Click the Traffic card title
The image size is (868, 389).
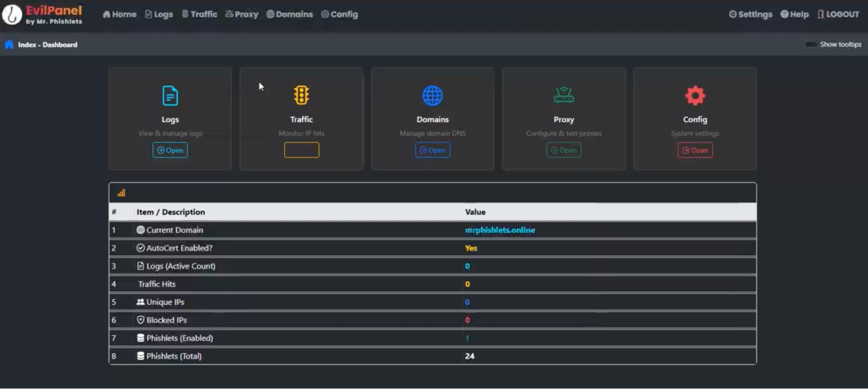pyautogui.click(x=301, y=119)
